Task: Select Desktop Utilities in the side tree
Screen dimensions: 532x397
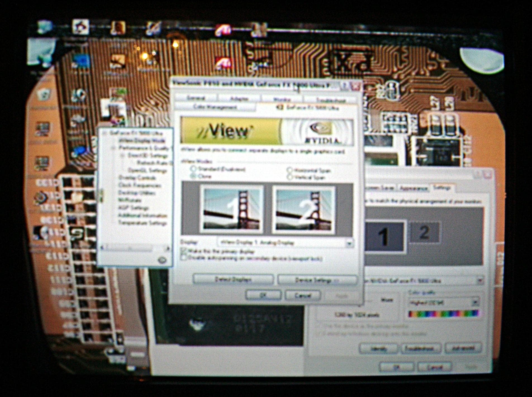Action: point(137,193)
